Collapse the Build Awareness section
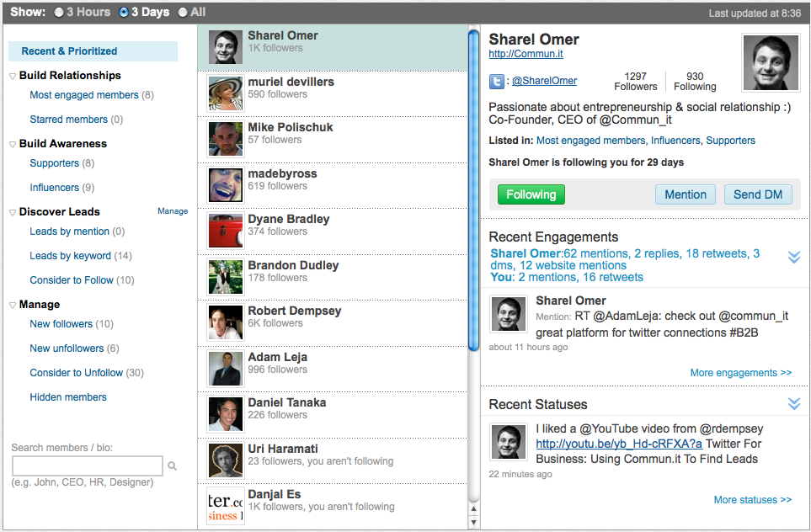 click(x=13, y=144)
